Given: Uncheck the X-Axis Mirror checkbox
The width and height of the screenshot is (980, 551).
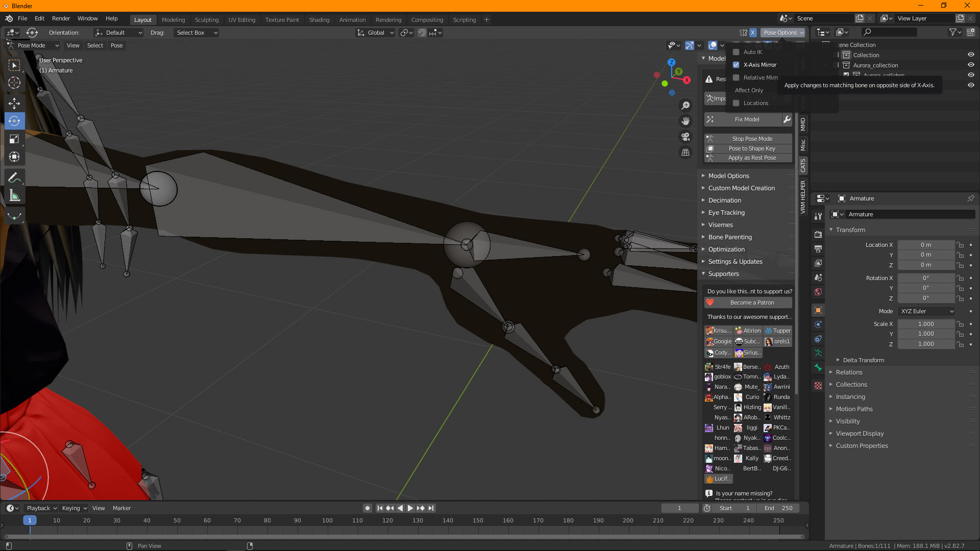Looking at the screenshot, I should tap(736, 65).
